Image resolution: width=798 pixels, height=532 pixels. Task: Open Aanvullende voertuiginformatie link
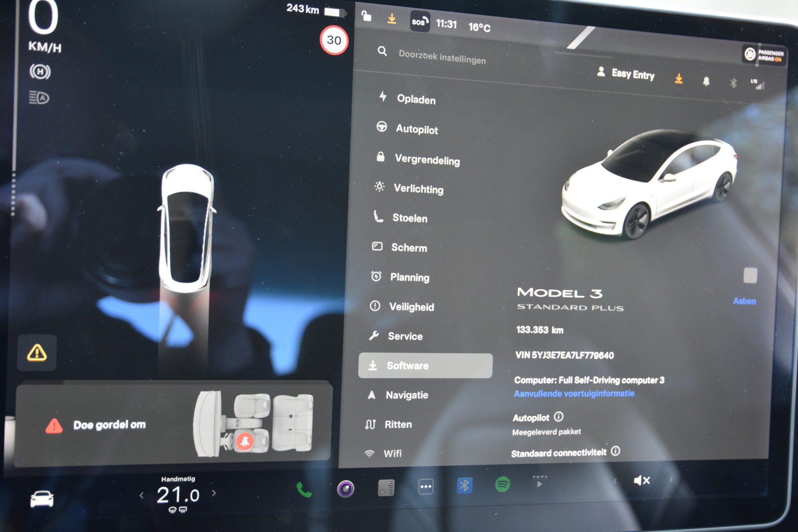click(x=574, y=393)
